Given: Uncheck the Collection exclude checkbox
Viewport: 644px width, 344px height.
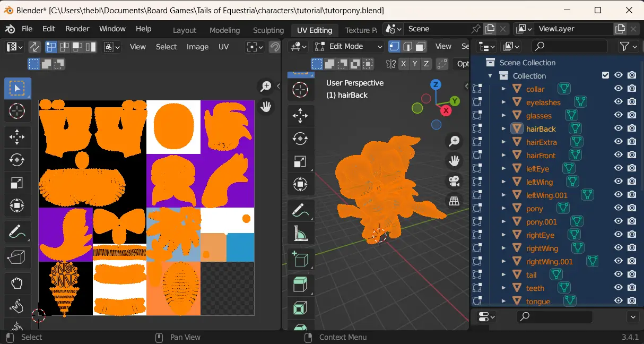Looking at the screenshot, I should click(x=605, y=75).
